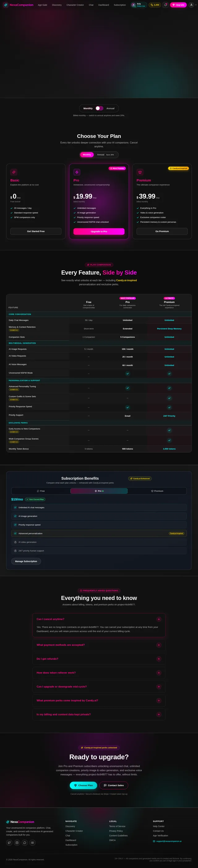The image size is (198, 868).
Task: Click Premium checkmark for Custom Outfits row
Action: point(169,398)
